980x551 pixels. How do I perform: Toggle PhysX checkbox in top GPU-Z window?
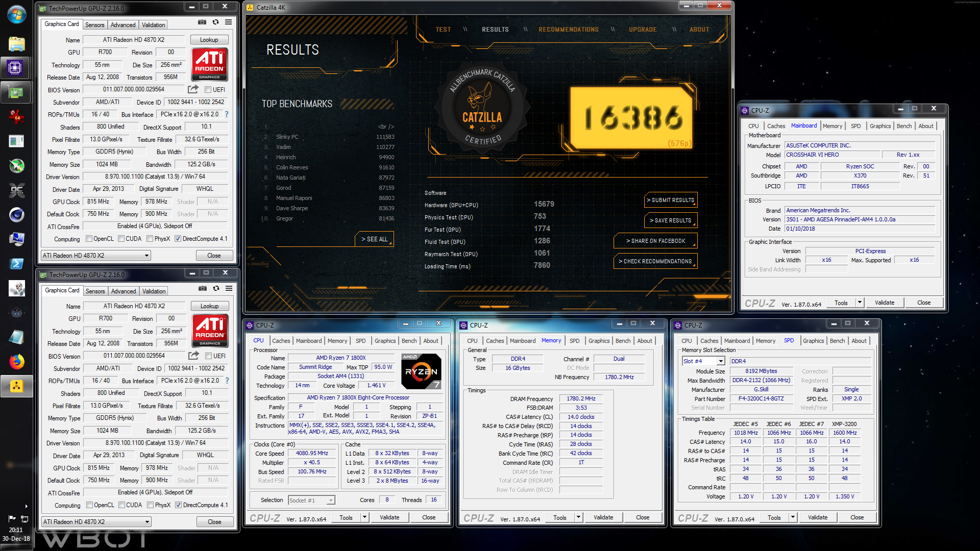[x=150, y=239]
